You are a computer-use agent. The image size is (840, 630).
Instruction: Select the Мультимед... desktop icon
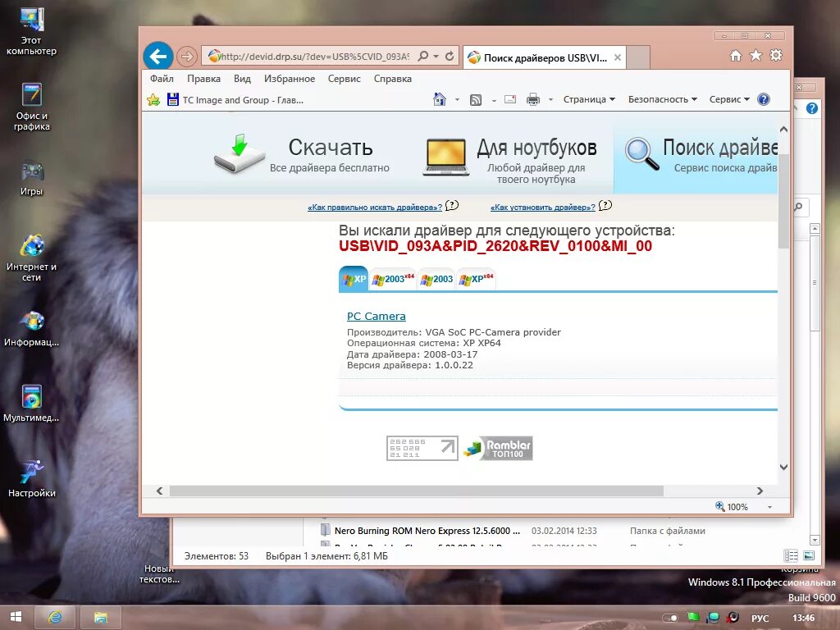pyautogui.click(x=31, y=403)
